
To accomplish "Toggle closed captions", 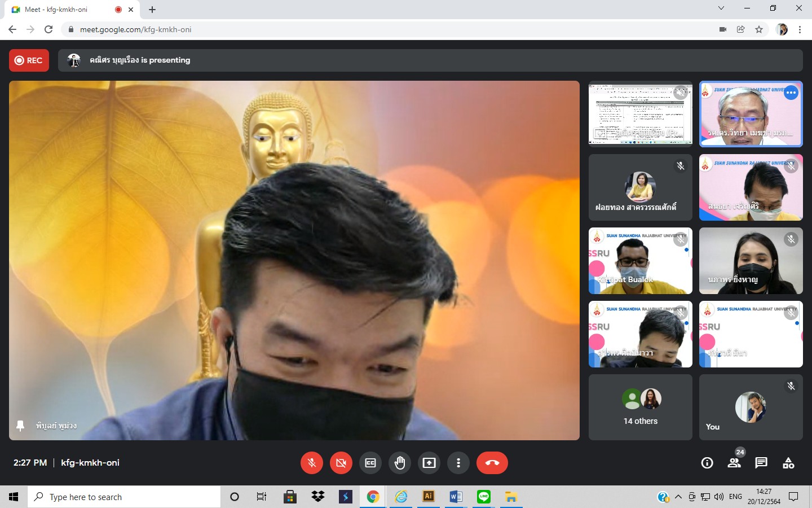I will click(370, 463).
